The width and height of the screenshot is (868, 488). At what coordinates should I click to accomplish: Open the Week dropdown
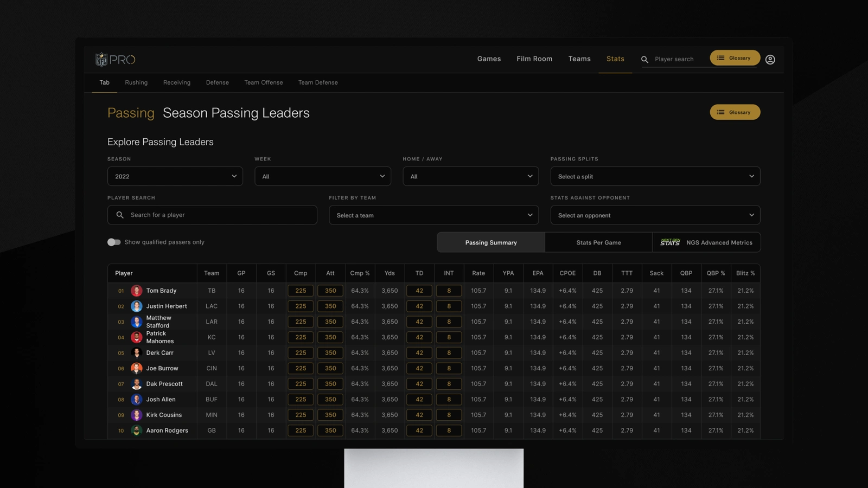323,176
